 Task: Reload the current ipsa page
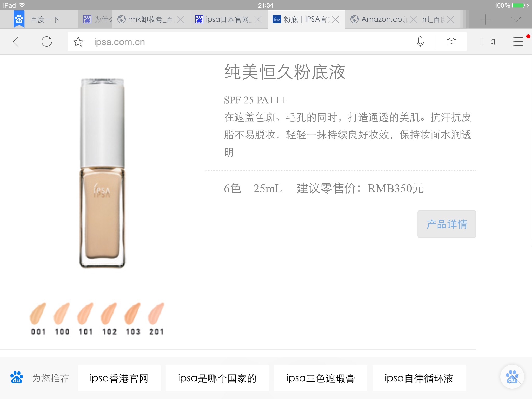click(47, 42)
